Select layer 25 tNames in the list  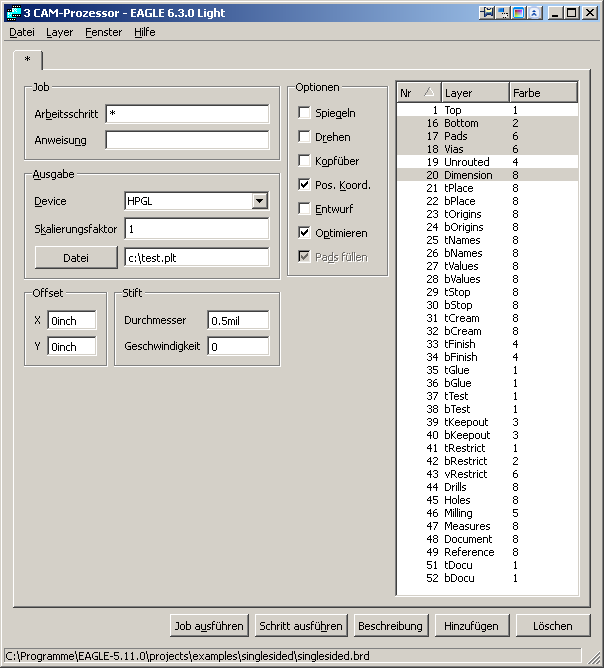coord(487,240)
